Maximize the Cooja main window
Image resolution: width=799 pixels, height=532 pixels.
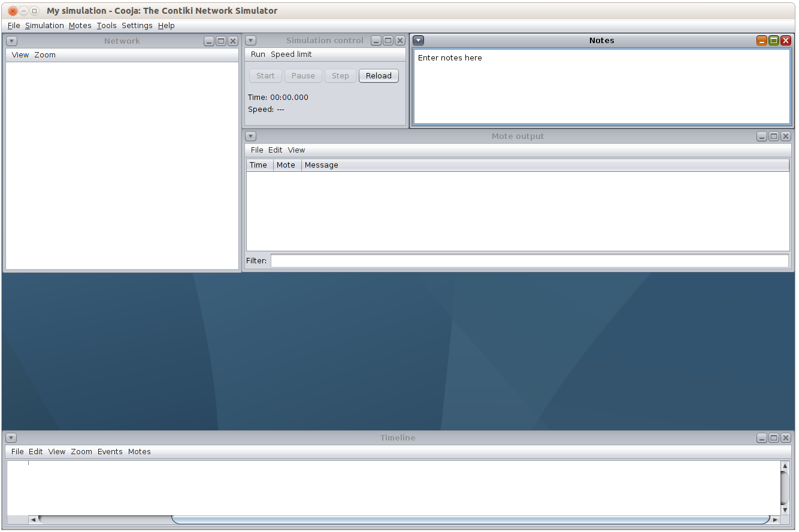coord(35,11)
